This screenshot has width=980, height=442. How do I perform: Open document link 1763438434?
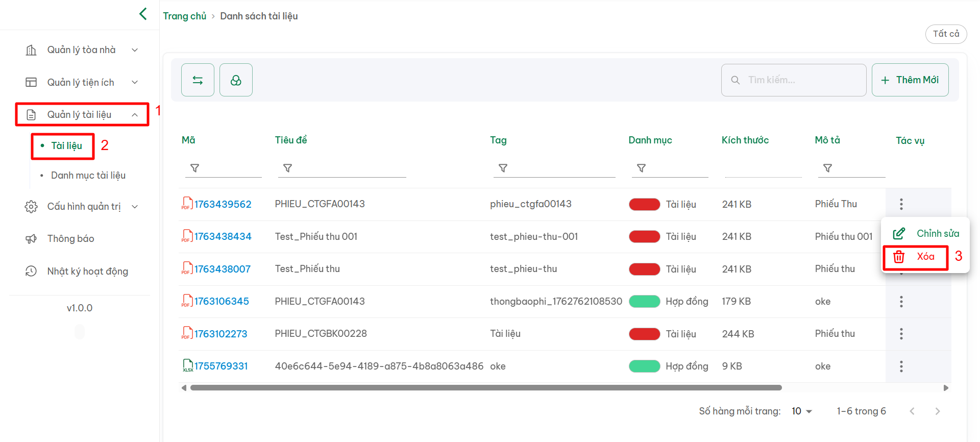223,237
